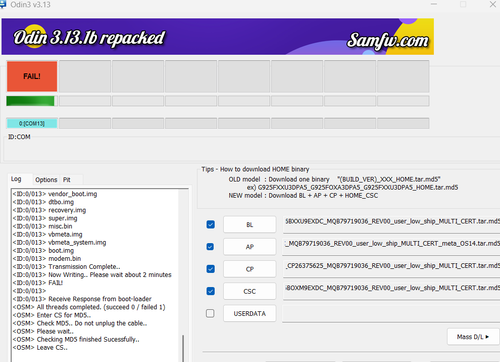Uncheck the AP file checkbox
The height and width of the screenshot is (362, 500).
[210, 247]
